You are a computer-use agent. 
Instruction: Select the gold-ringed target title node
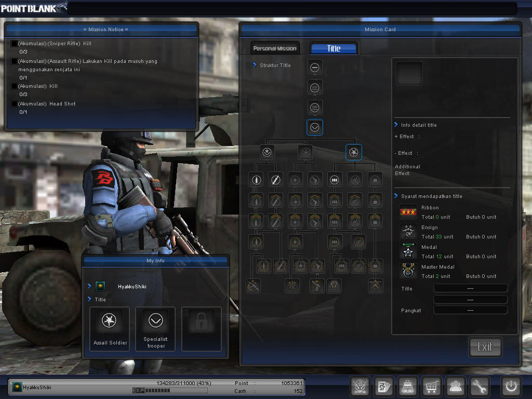point(295,242)
